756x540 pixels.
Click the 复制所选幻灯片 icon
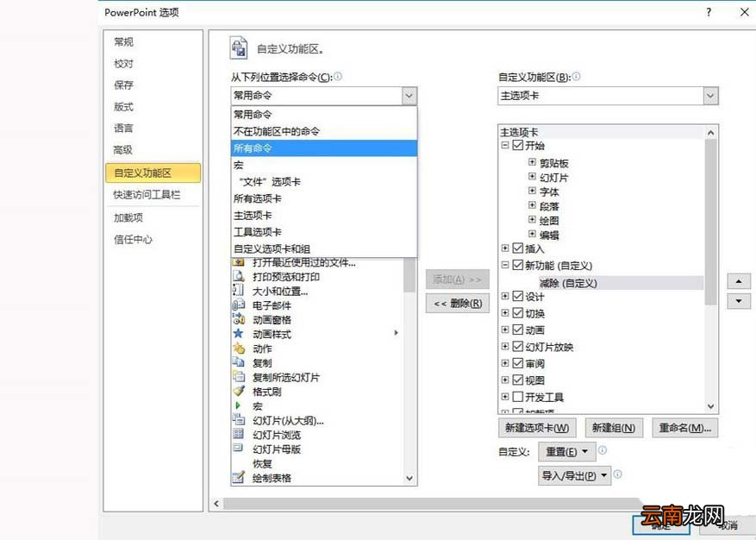tap(238, 376)
